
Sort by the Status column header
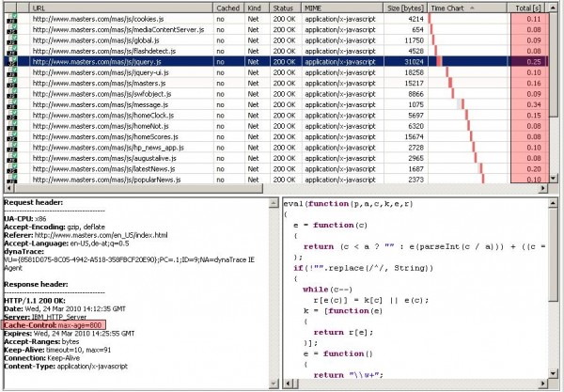point(286,8)
